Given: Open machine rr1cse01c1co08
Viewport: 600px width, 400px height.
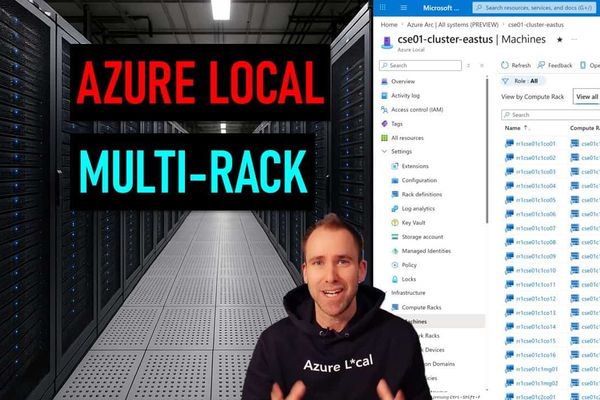Looking at the screenshot, I should point(535,242).
